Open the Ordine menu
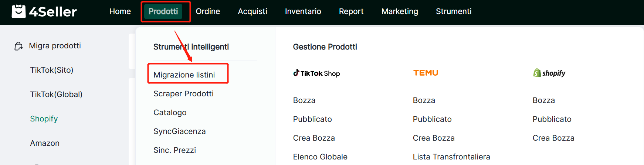Viewport: 644px width, 165px height. pos(208,11)
